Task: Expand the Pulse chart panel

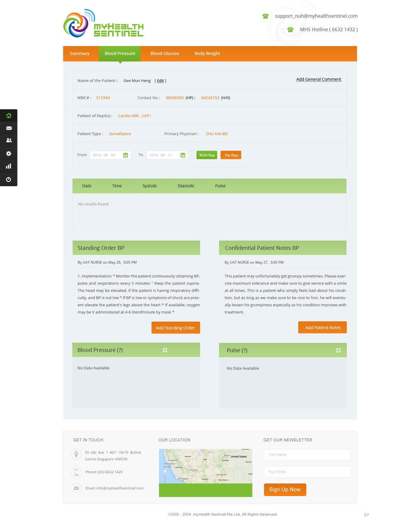Action: 338,350
